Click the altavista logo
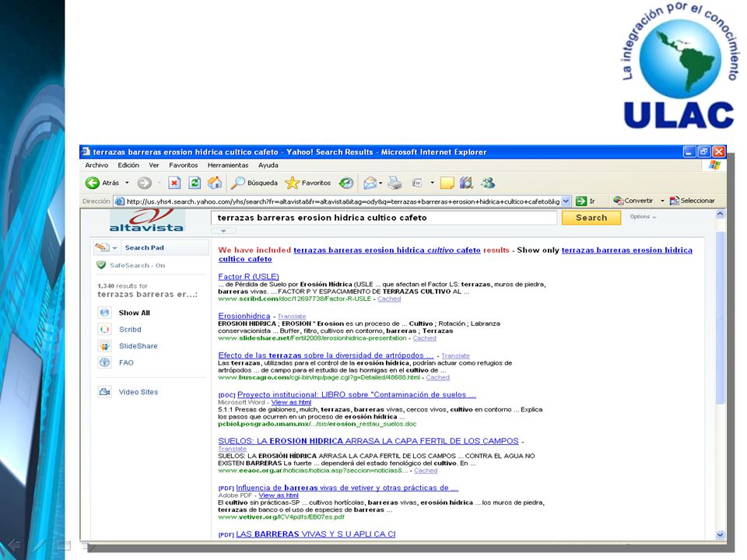The width and height of the screenshot is (747, 560). [147, 220]
